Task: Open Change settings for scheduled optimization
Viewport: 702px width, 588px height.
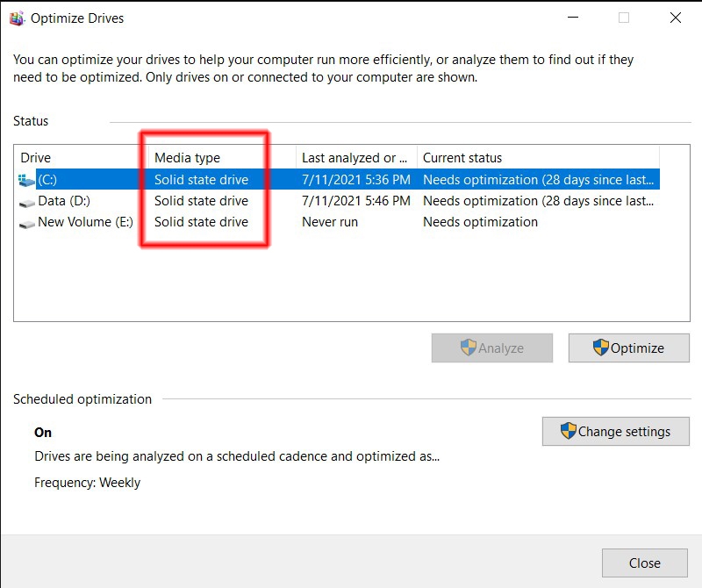Action: 616,431
